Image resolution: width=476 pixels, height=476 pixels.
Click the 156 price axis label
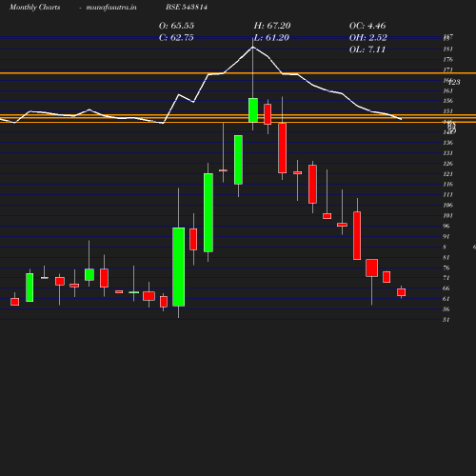point(448,101)
